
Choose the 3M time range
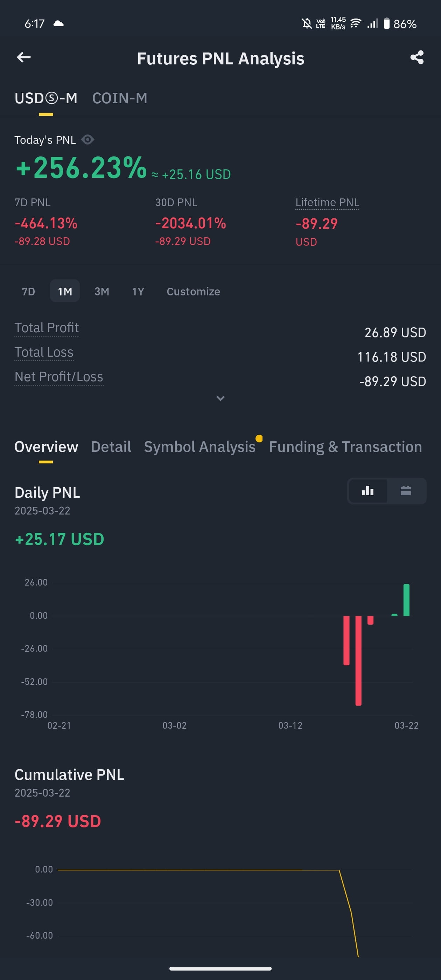pyautogui.click(x=101, y=292)
